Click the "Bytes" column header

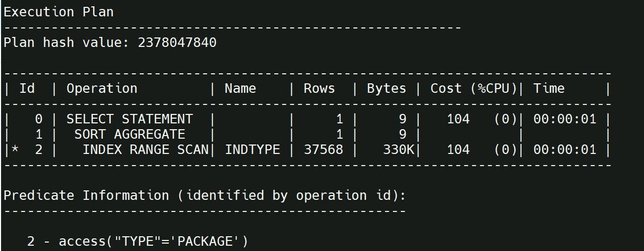click(387, 89)
